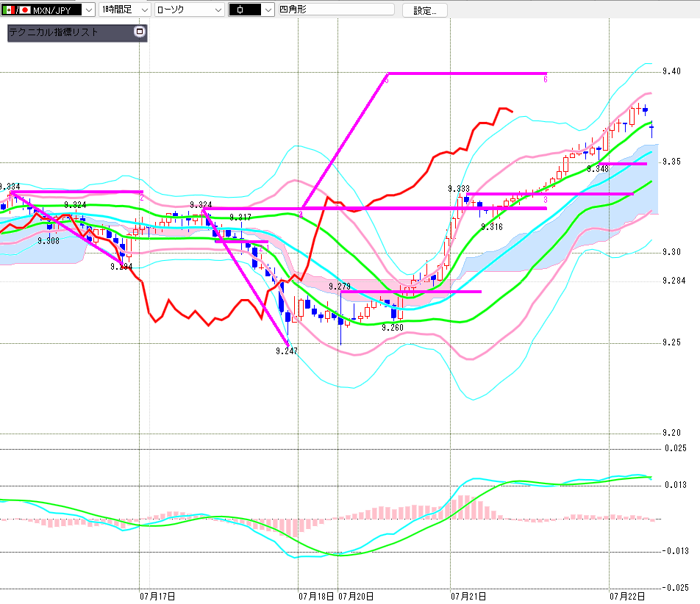700x604 pixels.
Task: Click the 9.247 low price label
Action: [287, 351]
